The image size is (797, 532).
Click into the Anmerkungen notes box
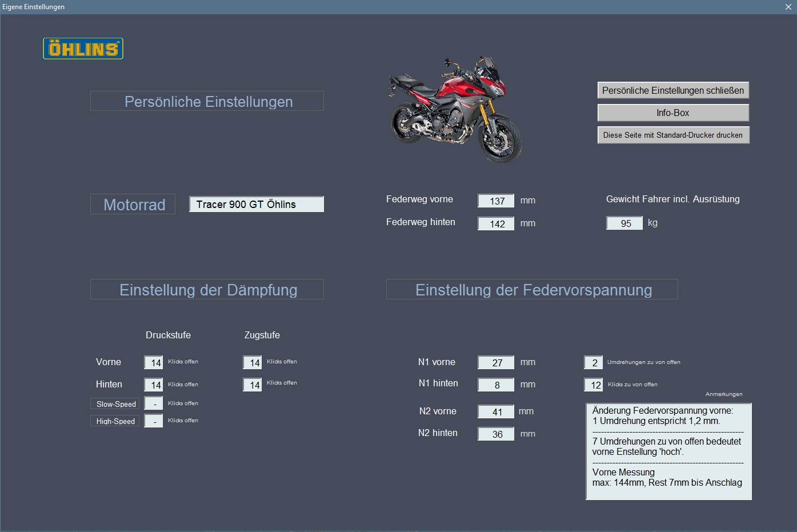point(668,451)
